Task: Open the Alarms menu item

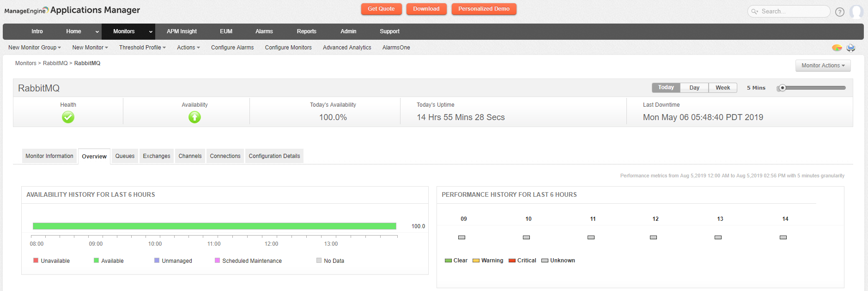Action: click(x=264, y=31)
